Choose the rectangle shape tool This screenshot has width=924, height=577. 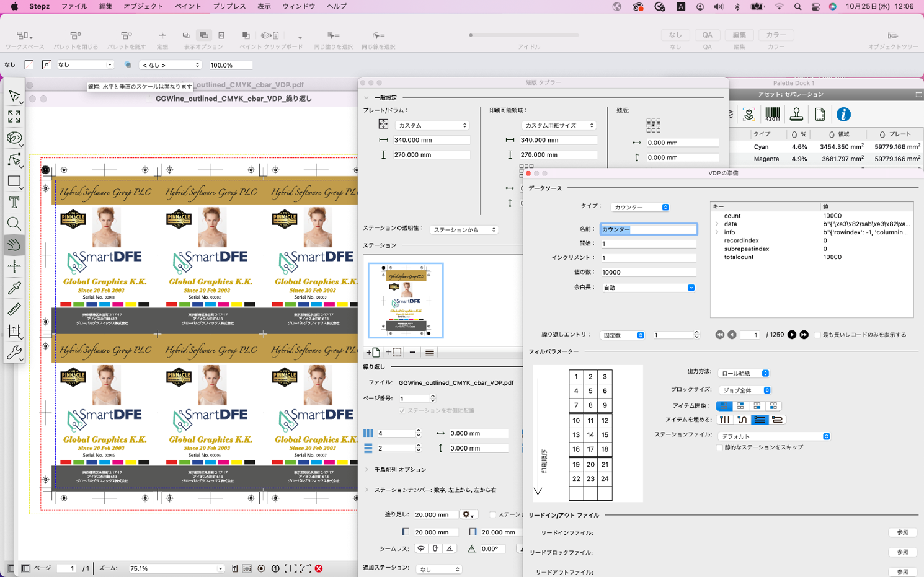(x=14, y=181)
